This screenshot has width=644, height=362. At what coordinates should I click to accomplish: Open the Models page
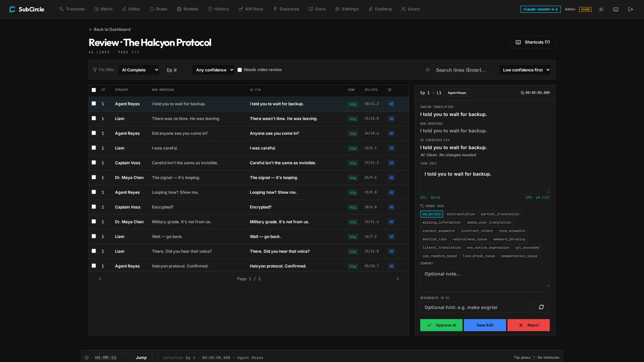187,9
